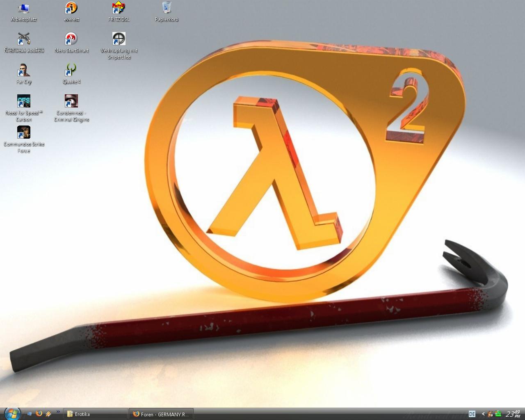Screen dimensions: 525x420
Task: Click the Show Desktop quick launch icon
Action: click(30, 414)
